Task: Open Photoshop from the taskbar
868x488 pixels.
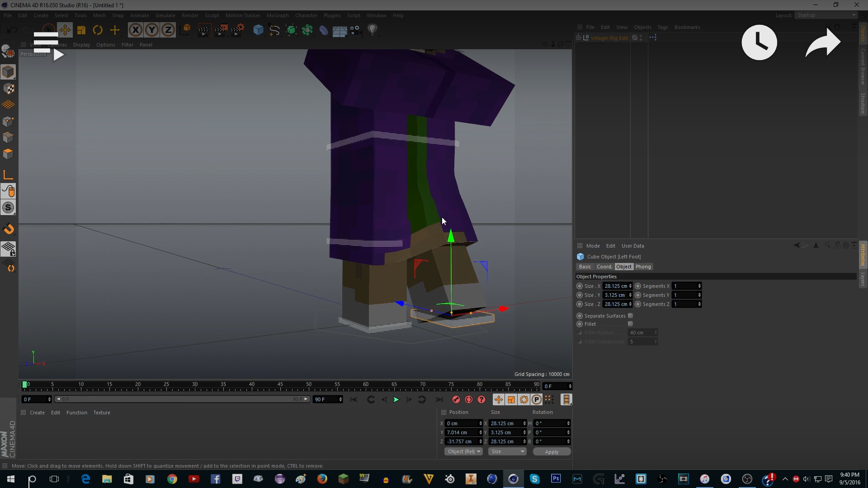Action: point(556,479)
